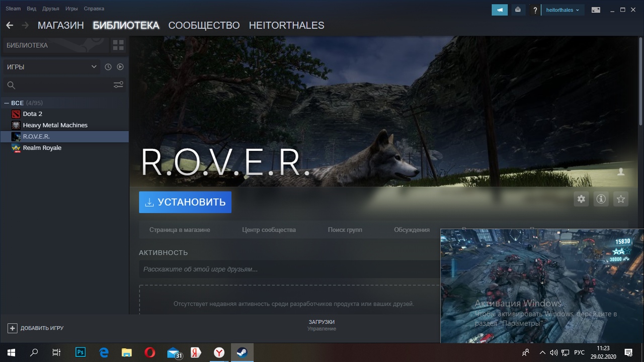Open the Вид menu

click(x=31, y=9)
